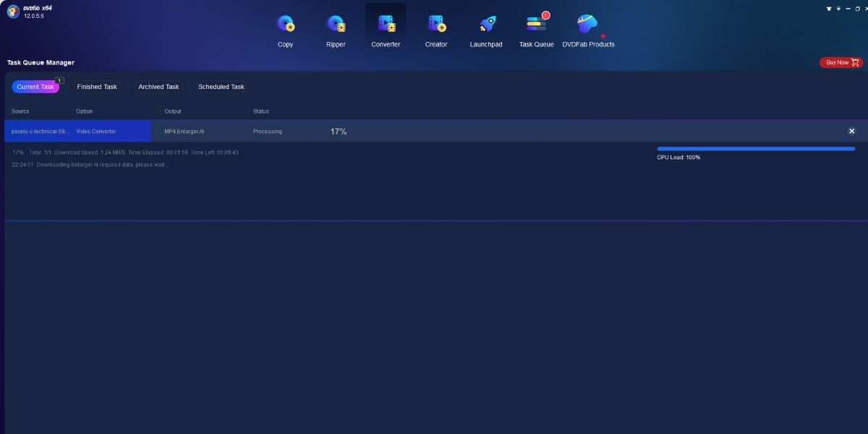Switch to the Scheduled Task tab

[x=221, y=87]
